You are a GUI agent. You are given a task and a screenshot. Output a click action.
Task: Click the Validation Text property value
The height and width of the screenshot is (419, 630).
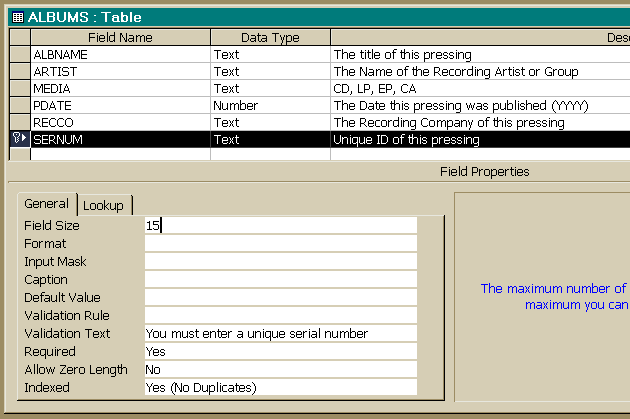pyautogui.click(x=280, y=333)
